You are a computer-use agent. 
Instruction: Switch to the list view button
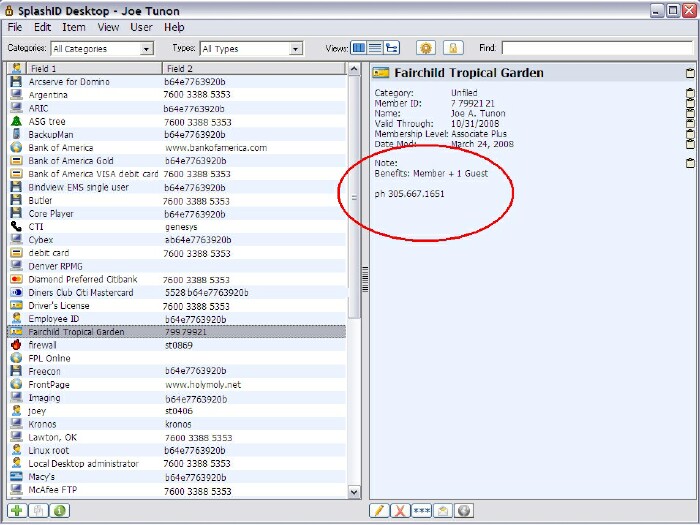tap(375, 48)
